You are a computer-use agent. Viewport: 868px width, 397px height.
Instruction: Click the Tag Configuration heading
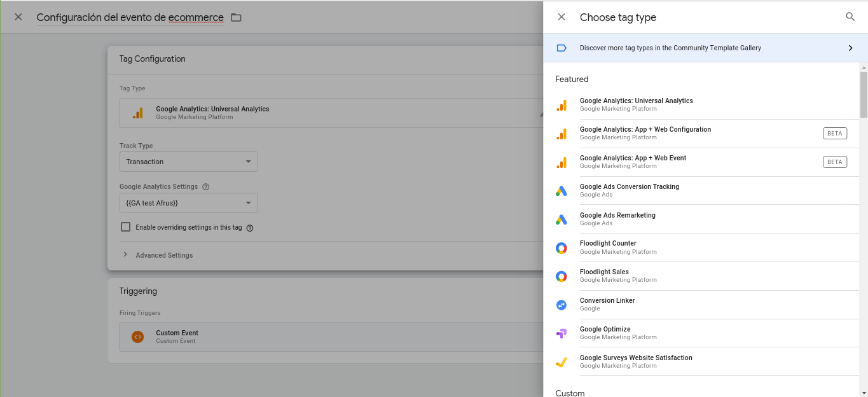pyautogui.click(x=153, y=59)
